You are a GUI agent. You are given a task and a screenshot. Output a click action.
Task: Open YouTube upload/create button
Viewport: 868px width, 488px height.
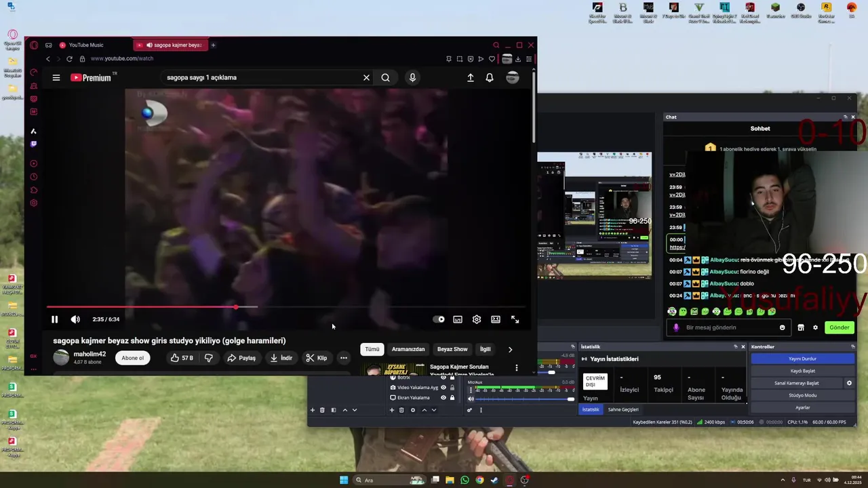pyautogui.click(x=471, y=77)
